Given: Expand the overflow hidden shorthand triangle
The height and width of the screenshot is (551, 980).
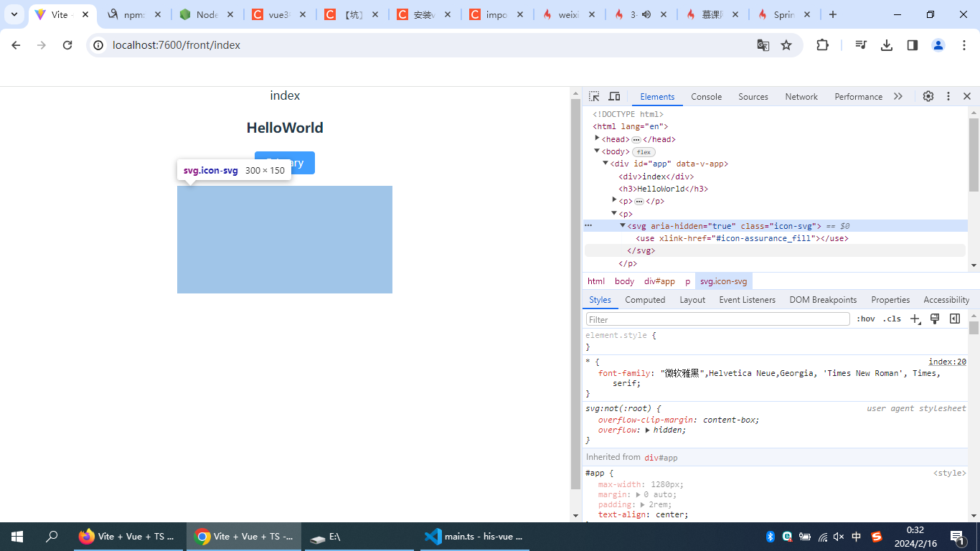Looking at the screenshot, I should pos(648,430).
